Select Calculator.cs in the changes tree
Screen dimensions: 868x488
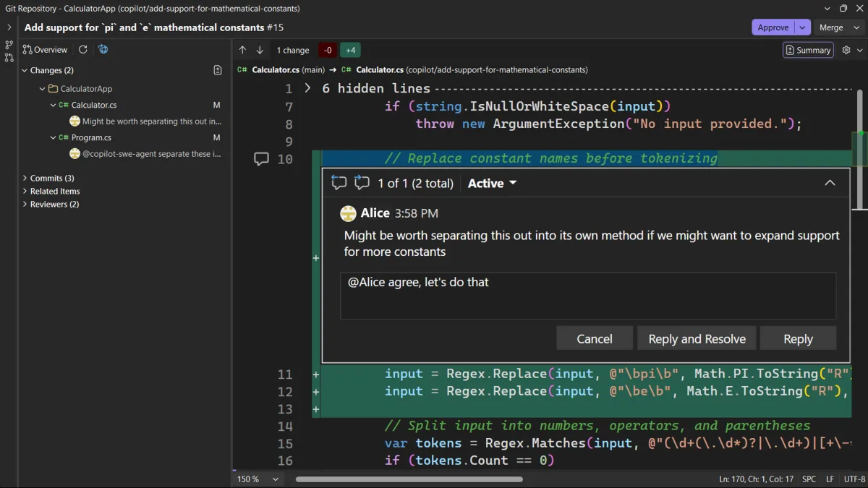click(94, 106)
